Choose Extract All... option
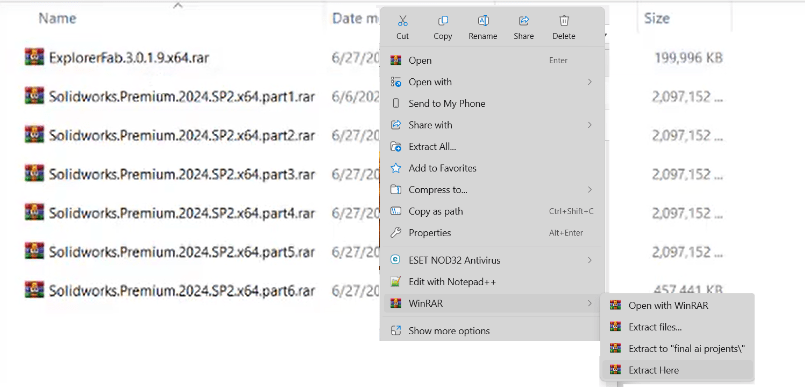Image resolution: width=805 pixels, height=387 pixels. tap(493, 147)
